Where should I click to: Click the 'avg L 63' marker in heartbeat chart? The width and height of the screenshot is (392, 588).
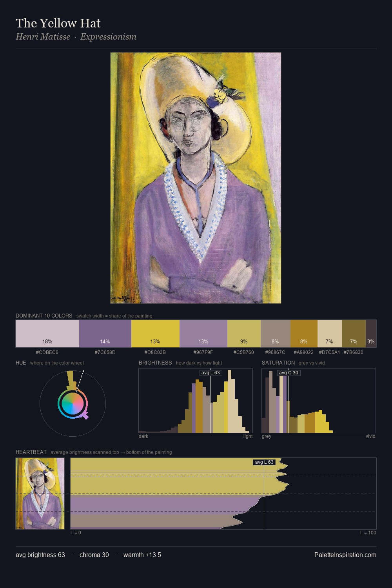(x=264, y=462)
